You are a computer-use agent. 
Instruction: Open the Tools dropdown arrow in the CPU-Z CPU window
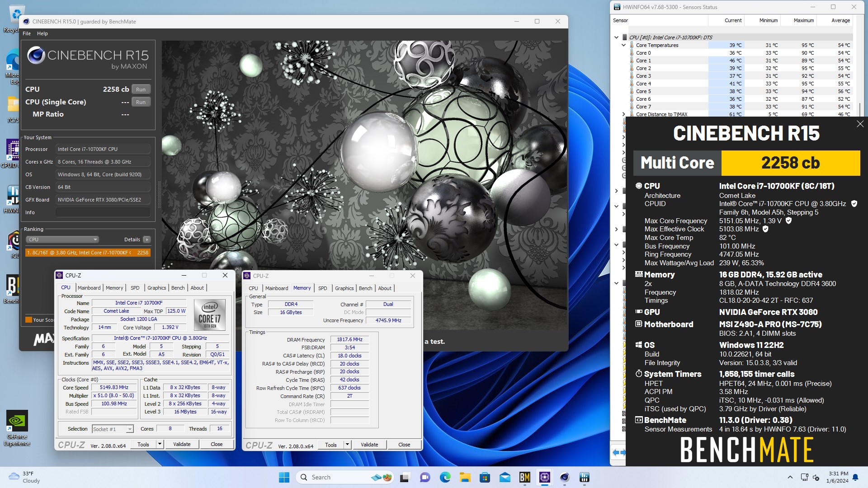pos(160,444)
